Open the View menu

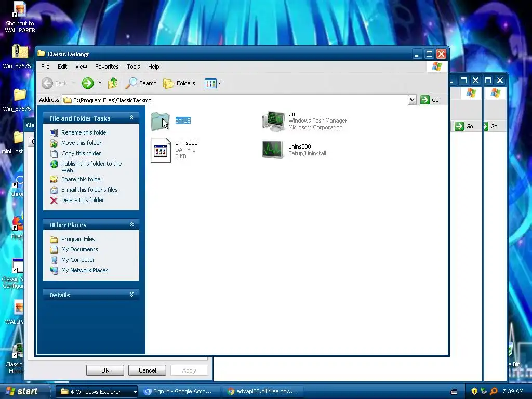[x=81, y=66]
